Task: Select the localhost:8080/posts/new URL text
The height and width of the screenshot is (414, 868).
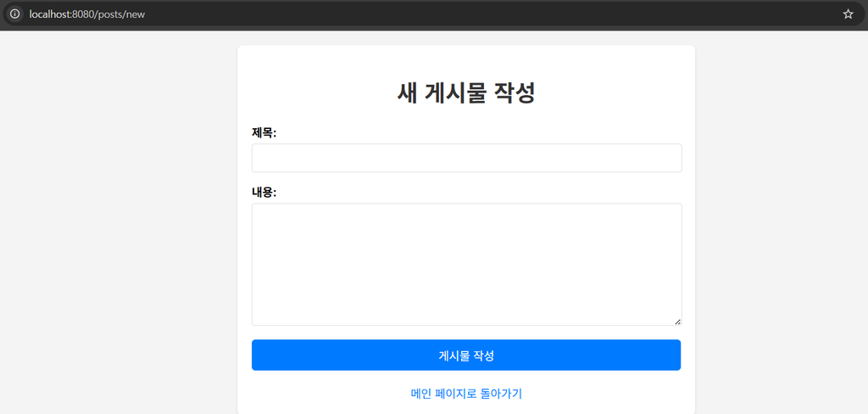Action: pyautogui.click(x=87, y=14)
